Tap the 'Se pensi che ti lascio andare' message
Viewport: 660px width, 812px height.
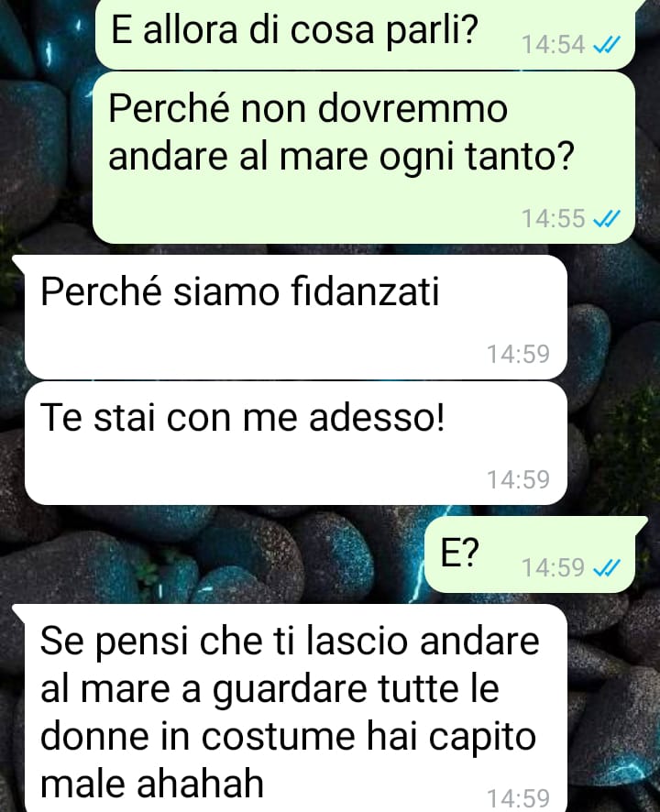click(x=296, y=708)
